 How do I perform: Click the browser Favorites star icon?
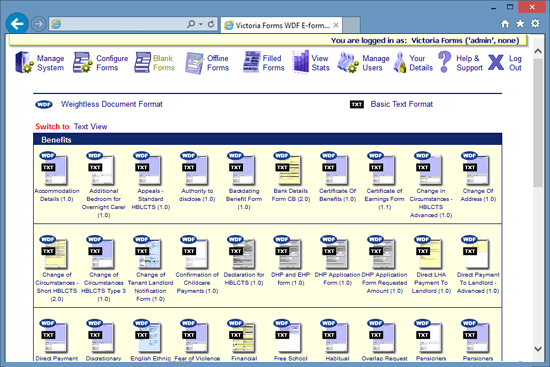tap(520, 24)
